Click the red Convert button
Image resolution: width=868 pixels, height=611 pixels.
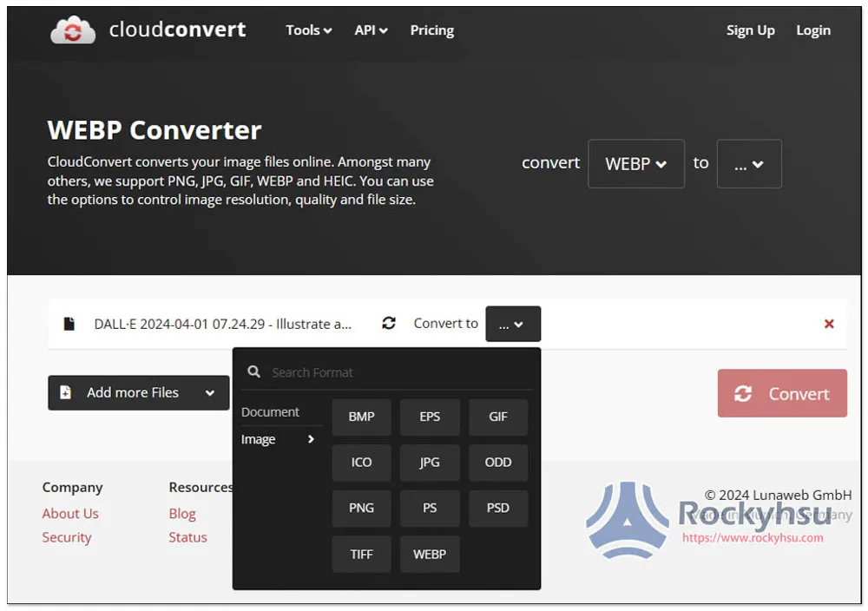pyautogui.click(x=782, y=393)
